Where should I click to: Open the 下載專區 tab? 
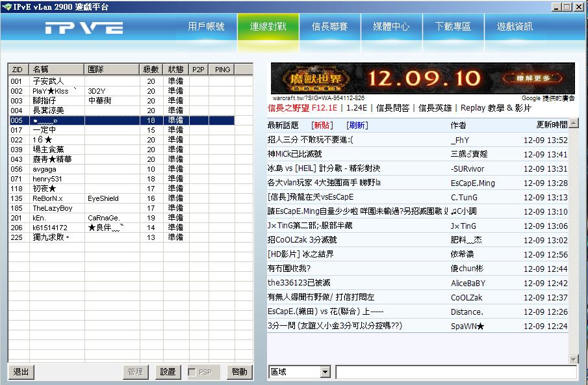pos(453,27)
